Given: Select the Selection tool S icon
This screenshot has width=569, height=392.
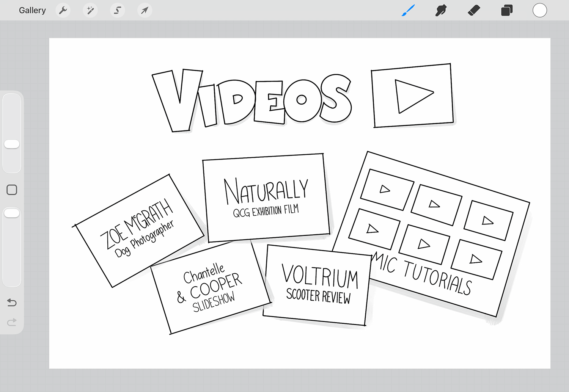Looking at the screenshot, I should click(118, 10).
